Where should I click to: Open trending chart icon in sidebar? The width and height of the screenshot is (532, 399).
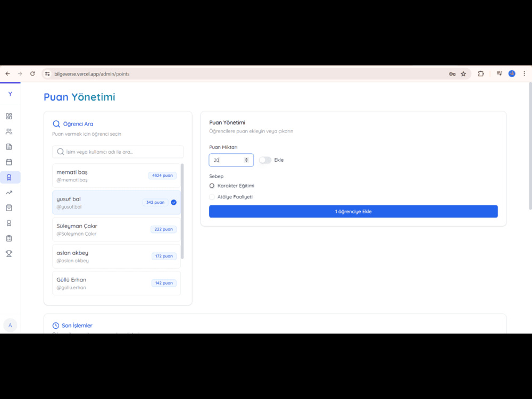click(9, 193)
